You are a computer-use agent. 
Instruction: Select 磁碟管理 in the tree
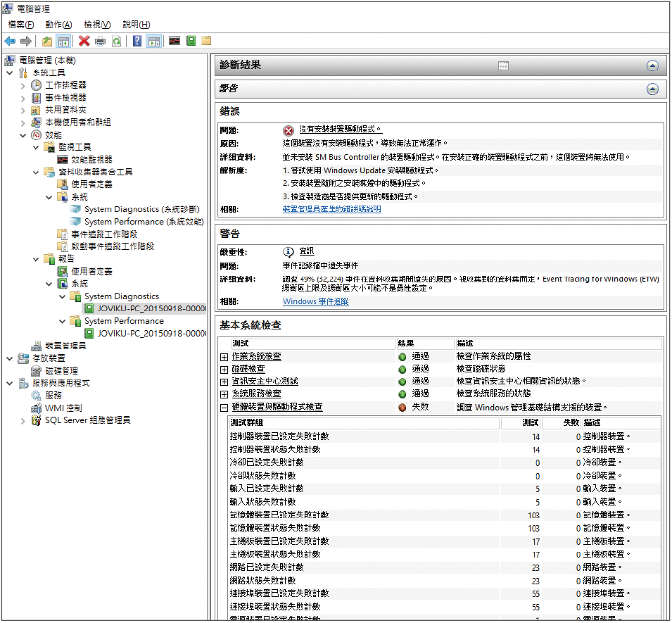pos(62,370)
